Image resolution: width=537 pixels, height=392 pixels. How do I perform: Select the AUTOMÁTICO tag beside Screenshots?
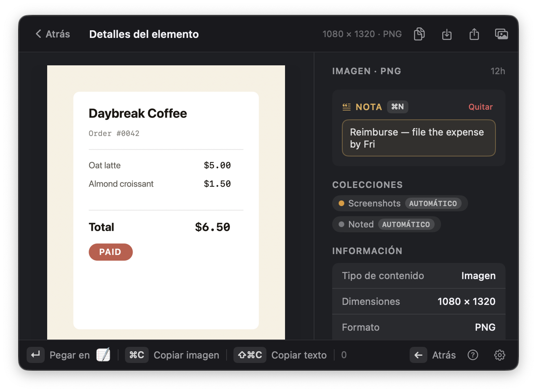point(433,203)
